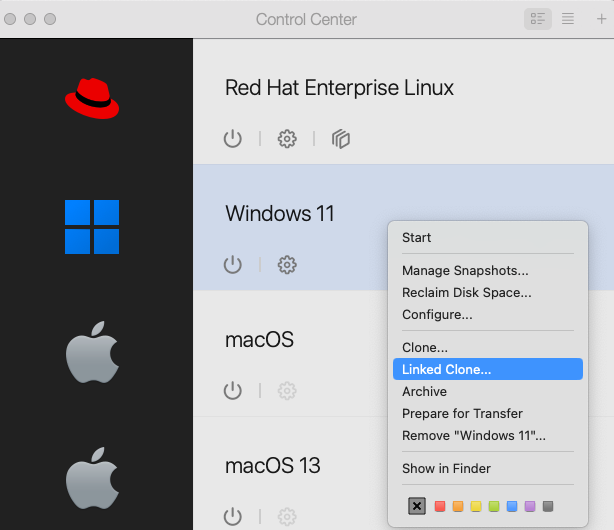
Task: Click Show in Finder menu item
Action: (446, 469)
